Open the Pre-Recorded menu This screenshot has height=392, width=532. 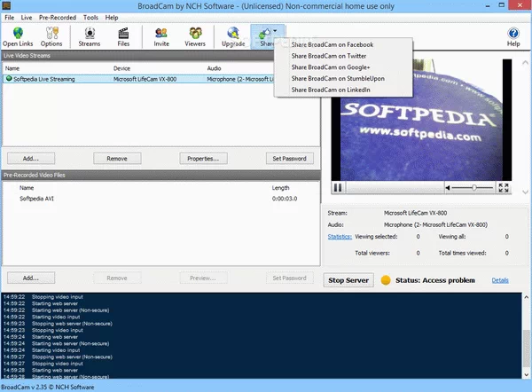pyautogui.click(x=58, y=18)
